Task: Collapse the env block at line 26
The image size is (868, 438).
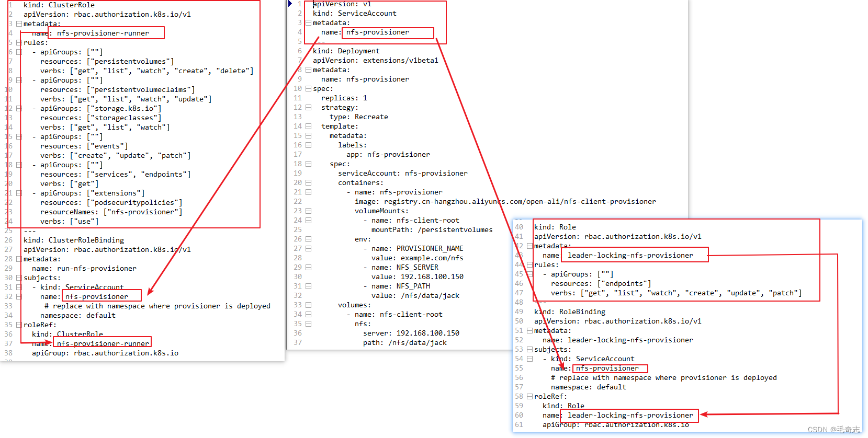Action: click(308, 239)
